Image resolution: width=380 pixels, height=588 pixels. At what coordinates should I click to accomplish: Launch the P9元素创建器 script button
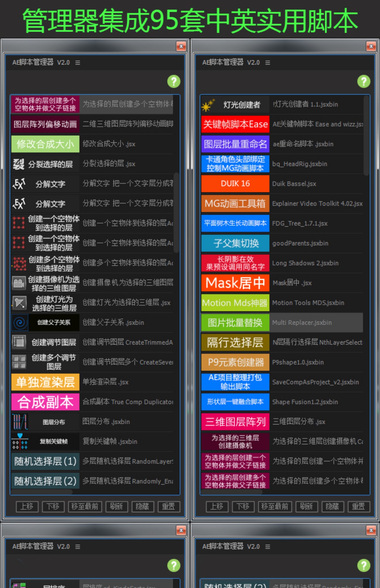235,362
